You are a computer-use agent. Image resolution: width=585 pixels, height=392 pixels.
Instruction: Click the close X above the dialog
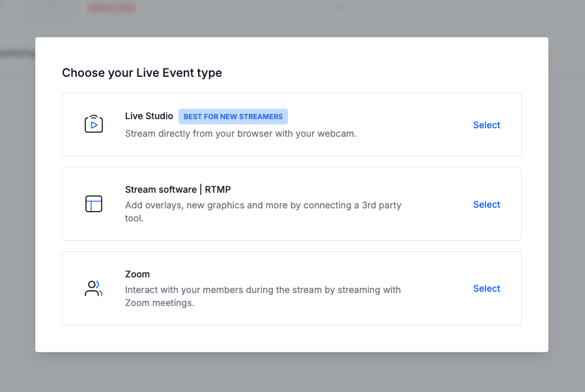(341, 8)
